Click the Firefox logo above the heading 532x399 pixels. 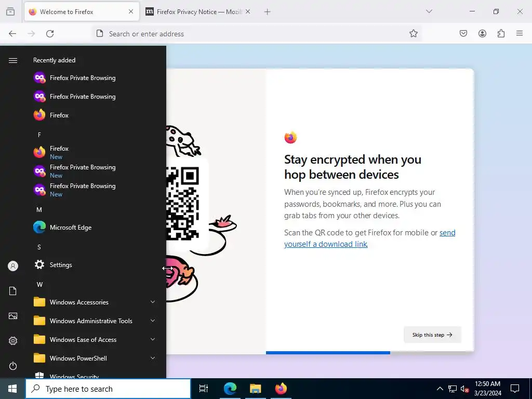pos(290,137)
